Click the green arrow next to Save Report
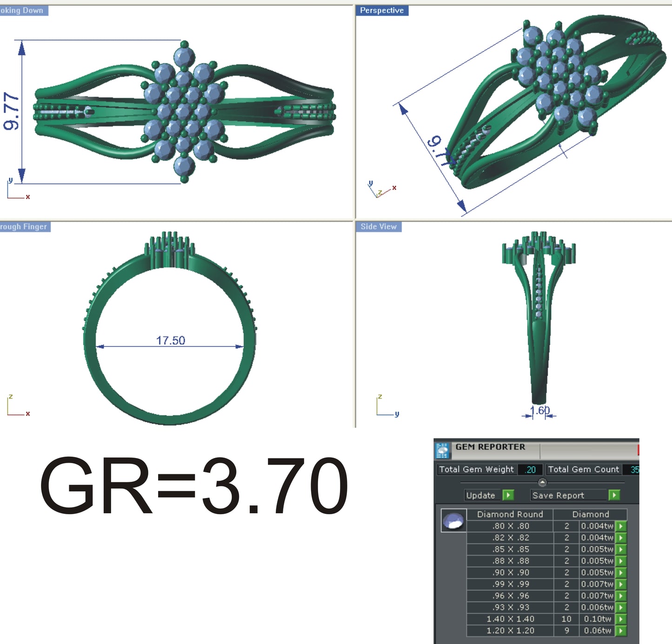The image size is (672, 644). pyautogui.click(x=614, y=495)
